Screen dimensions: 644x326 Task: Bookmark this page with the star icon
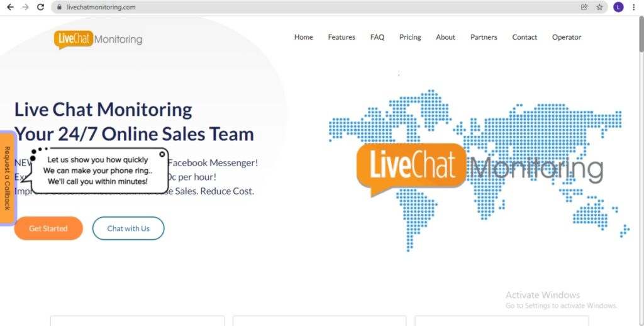pos(599,7)
